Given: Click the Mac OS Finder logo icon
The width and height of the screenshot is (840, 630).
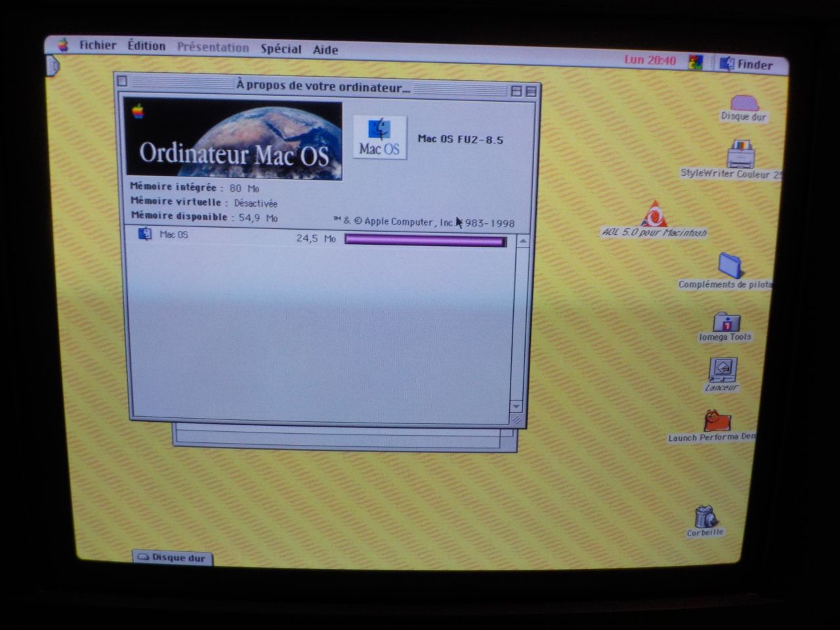Looking at the screenshot, I should click(x=380, y=137).
